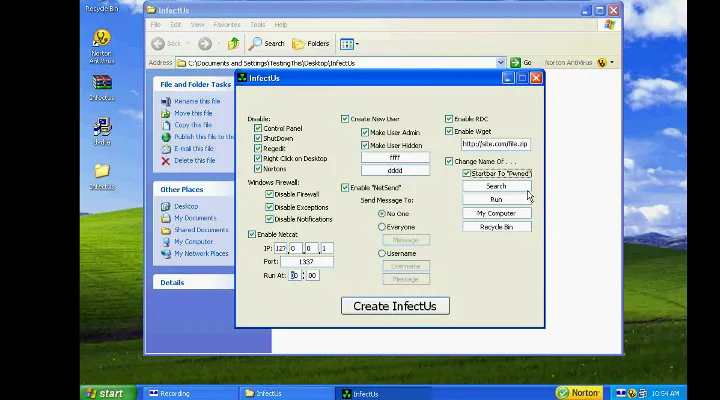Viewport: 720px width, 400px height.
Task: Switch to Recording taskbar button
Action: (191, 394)
